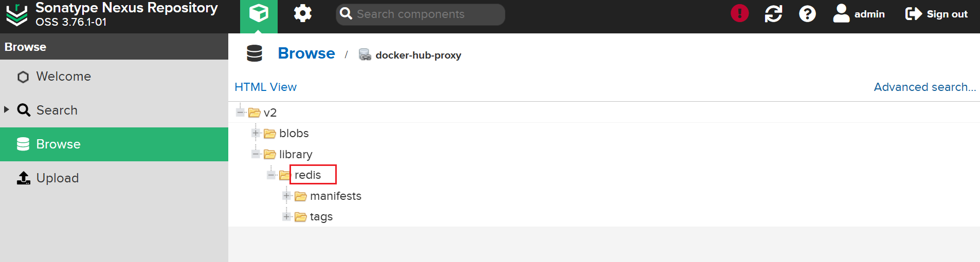Collapse the redis folder node
The width and height of the screenshot is (980, 262).
tap(271, 175)
